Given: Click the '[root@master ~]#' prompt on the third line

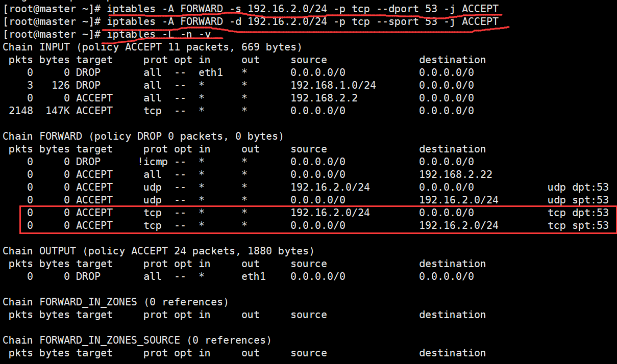Looking at the screenshot, I should point(52,34).
